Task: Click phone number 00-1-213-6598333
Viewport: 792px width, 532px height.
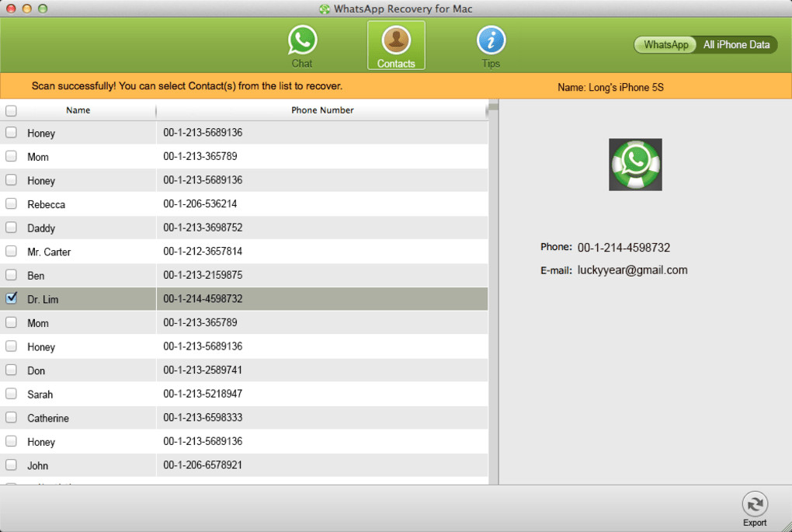Action: [203, 417]
